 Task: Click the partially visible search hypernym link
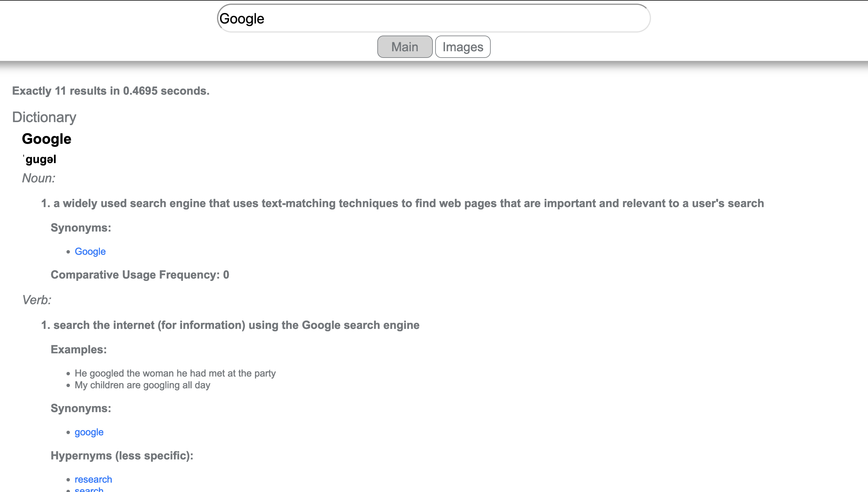click(89, 490)
